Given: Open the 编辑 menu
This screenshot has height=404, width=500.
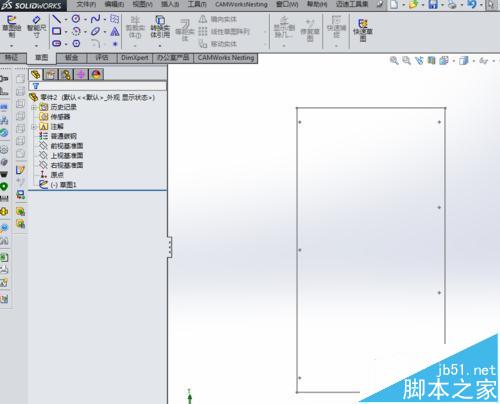Looking at the screenshot, I should pyautogui.click(x=114, y=4).
